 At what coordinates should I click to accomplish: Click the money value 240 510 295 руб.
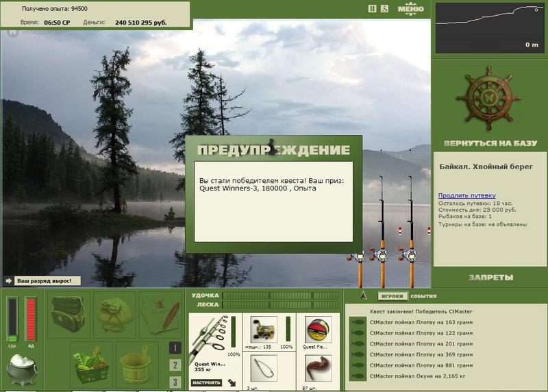[x=141, y=23]
